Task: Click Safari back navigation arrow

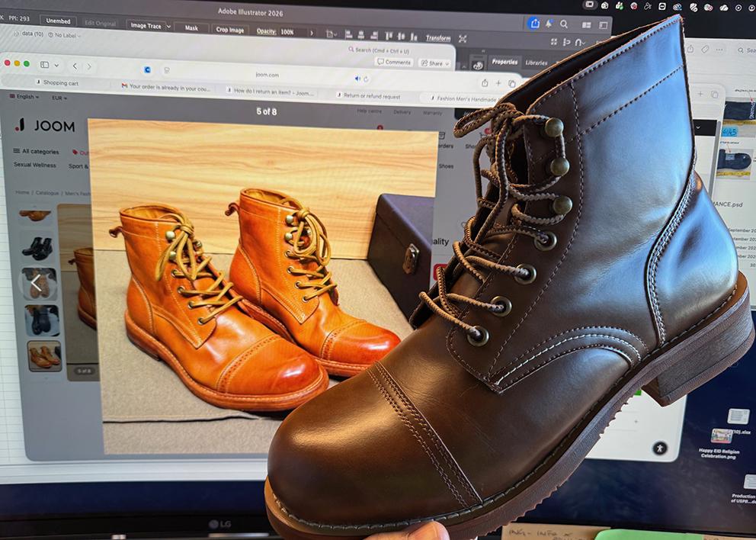Action: (x=75, y=66)
